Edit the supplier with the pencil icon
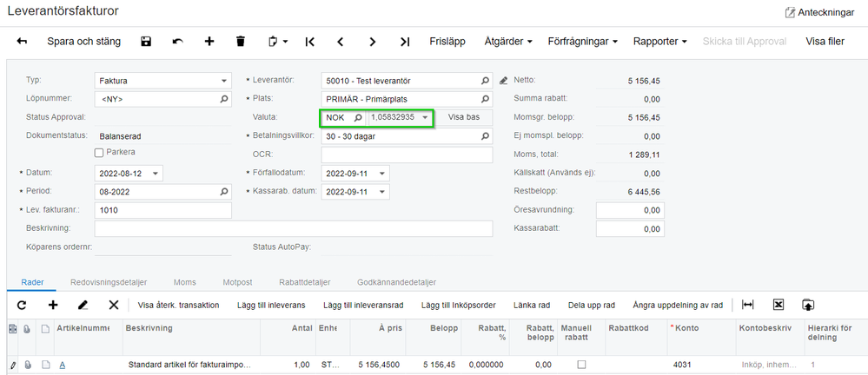The height and width of the screenshot is (375, 868). 503,81
